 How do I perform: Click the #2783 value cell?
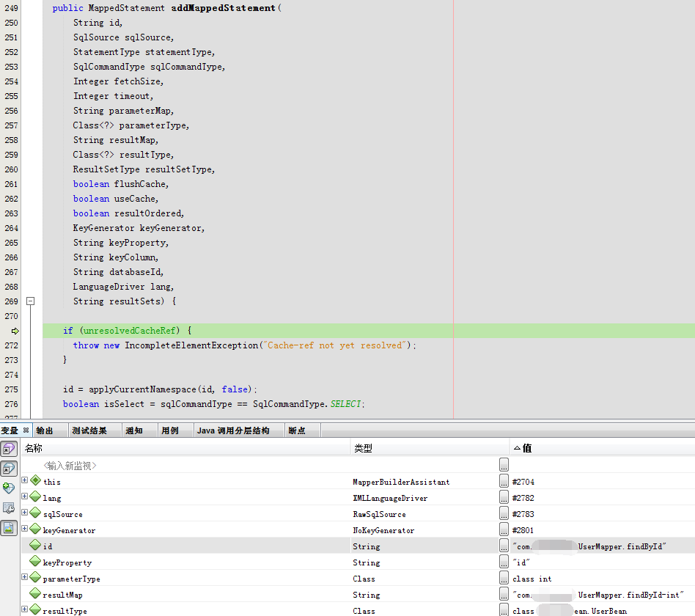click(523, 515)
